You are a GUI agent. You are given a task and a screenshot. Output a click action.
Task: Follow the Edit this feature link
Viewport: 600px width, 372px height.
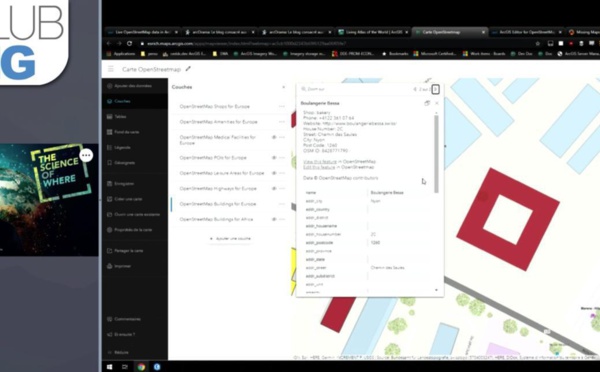tap(319, 167)
